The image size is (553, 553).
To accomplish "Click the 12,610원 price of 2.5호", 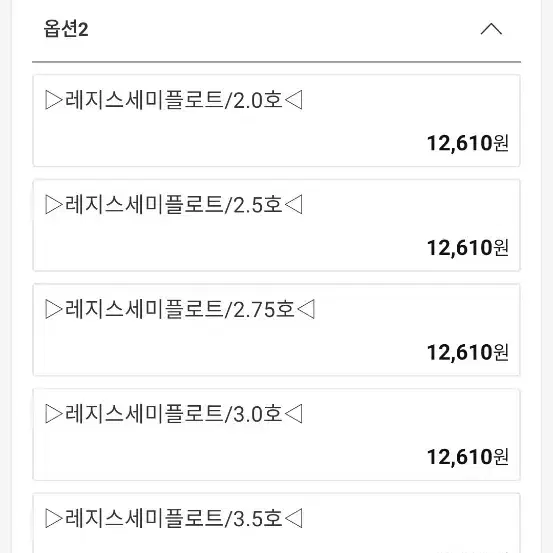I will [468, 248].
